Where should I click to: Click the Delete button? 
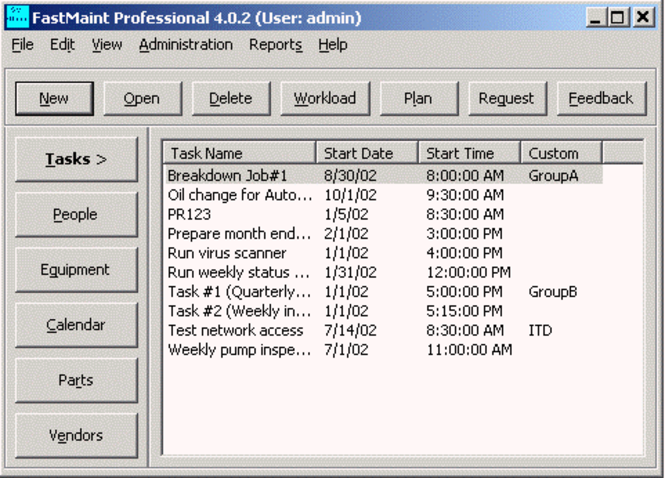(x=231, y=98)
